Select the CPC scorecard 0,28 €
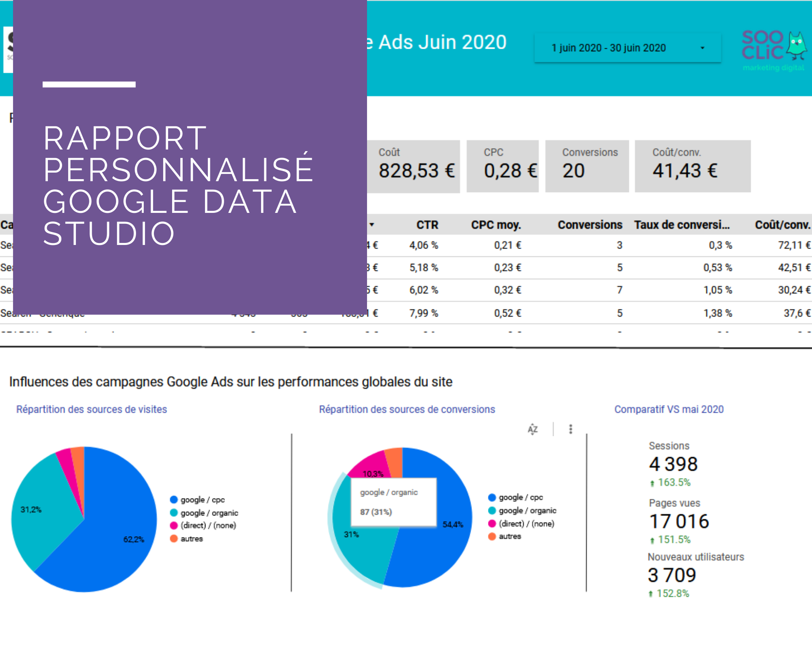This screenshot has height=650, width=812. [x=503, y=166]
